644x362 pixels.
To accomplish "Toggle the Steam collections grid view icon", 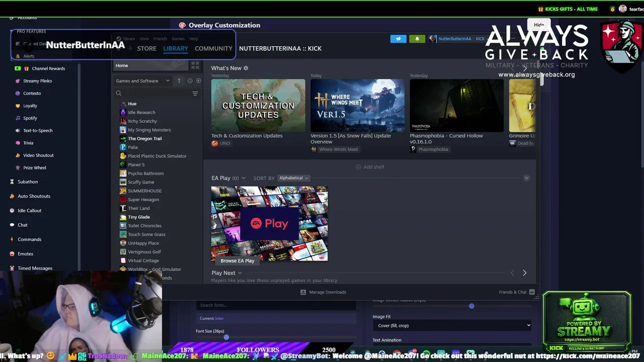I will click(195, 65).
